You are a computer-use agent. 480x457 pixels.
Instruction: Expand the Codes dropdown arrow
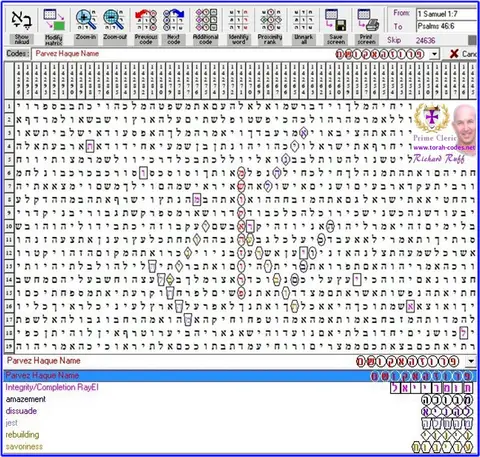pyautogui.click(x=434, y=54)
